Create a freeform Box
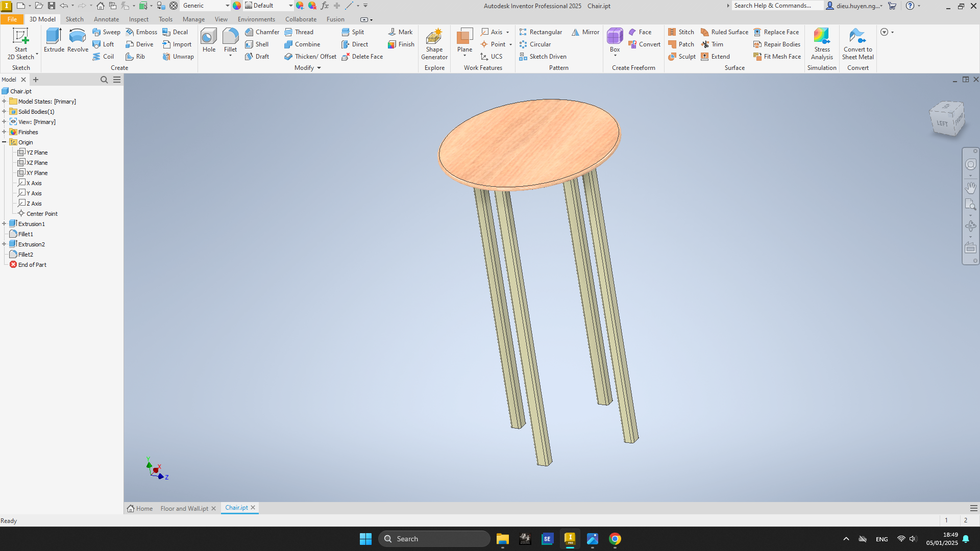This screenshot has height=551, width=980. coord(615,40)
